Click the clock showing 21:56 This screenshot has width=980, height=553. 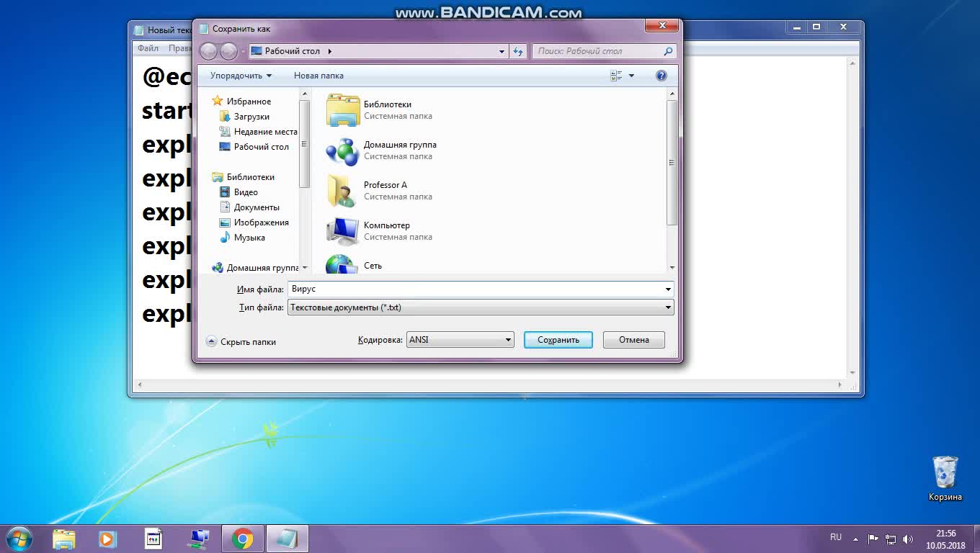945,534
